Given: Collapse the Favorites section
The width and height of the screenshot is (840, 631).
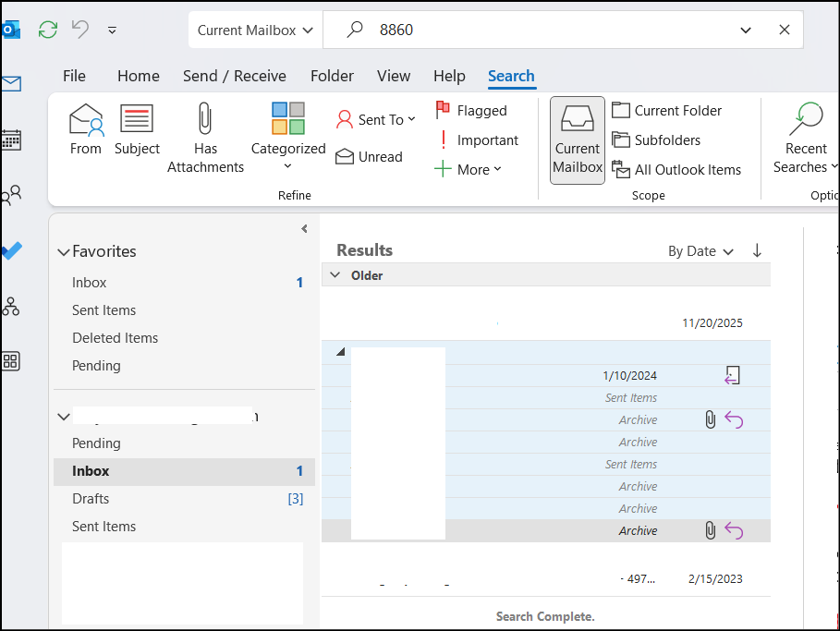Looking at the screenshot, I should coord(64,252).
